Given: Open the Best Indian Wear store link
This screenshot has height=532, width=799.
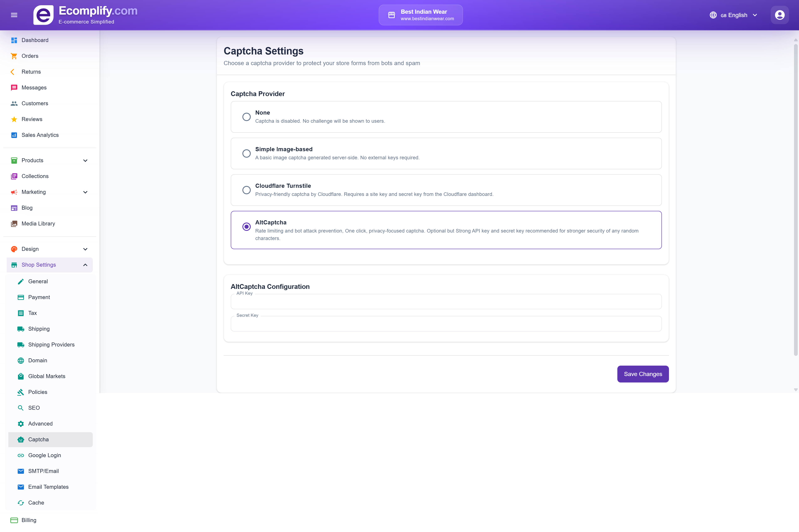Looking at the screenshot, I should point(420,15).
